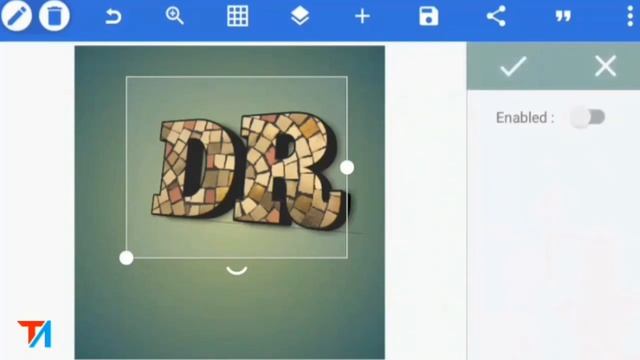
Task: Delete selection with the trash icon
Action: pos(54,16)
